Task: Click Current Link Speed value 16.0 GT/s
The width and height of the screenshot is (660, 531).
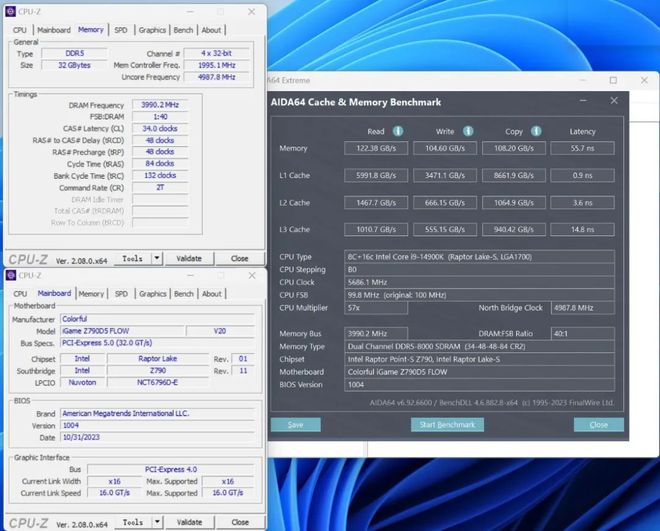Action: pos(114,493)
